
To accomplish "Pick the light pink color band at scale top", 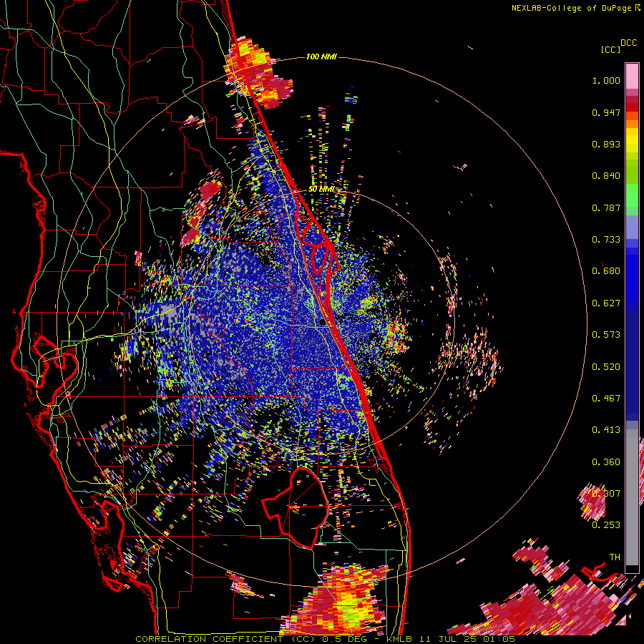I will (x=632, y=76).
